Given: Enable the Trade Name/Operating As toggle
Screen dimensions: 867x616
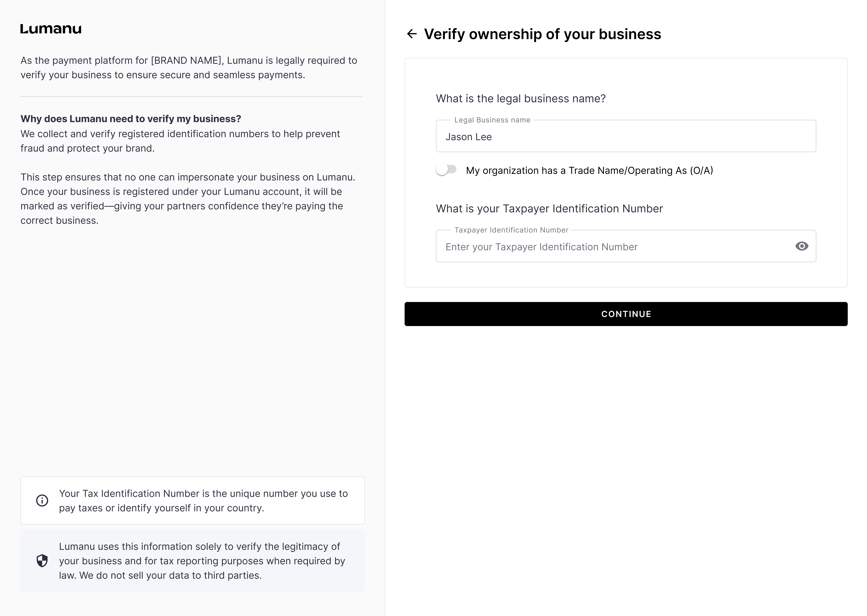Looking at the screenshot, I should [446, 169].
